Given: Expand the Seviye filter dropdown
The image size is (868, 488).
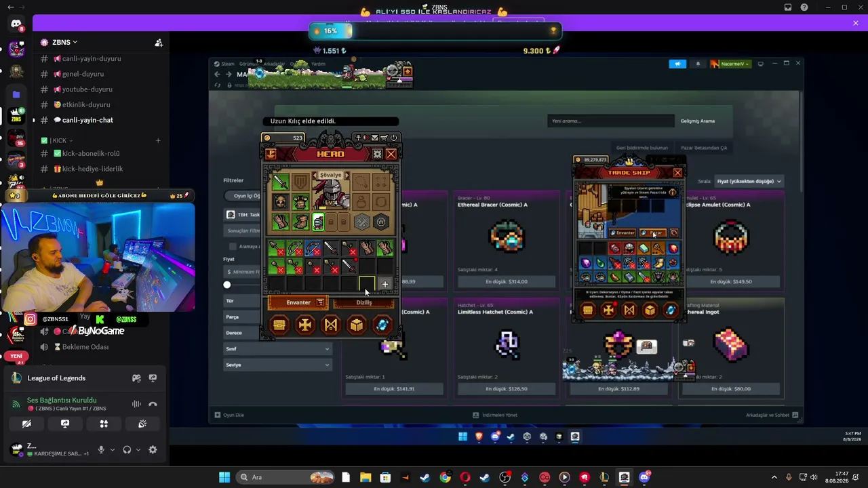Looking at the screenshot, I should point(278,365).
